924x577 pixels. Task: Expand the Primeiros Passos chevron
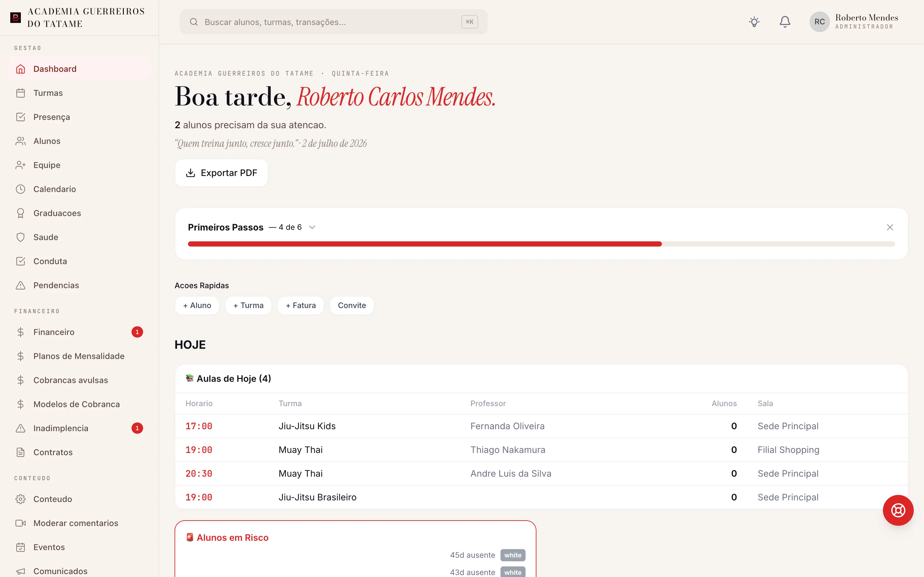[312, 228]
